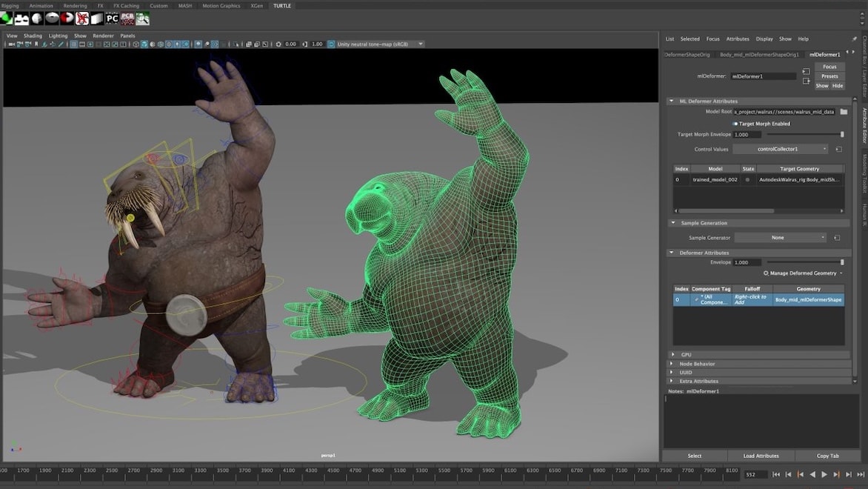The height and width of the screenshot is (489, 868).
Task: Click the Target Morph Envelope slider handle
Action: click(x=842, y=134)
